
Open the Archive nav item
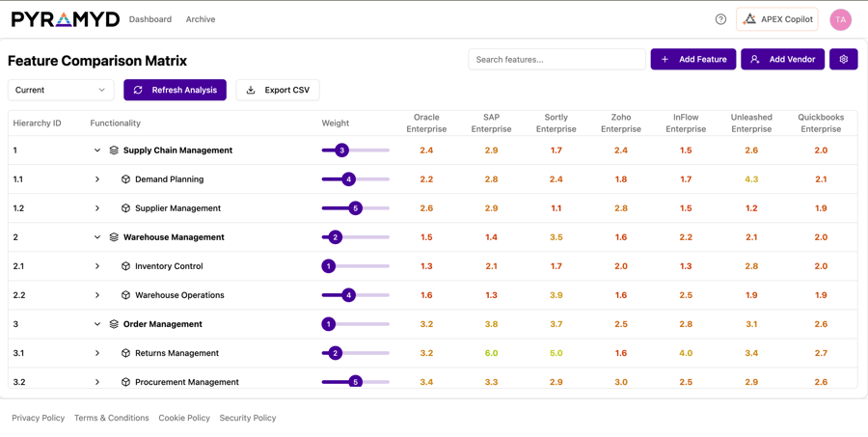click(x=201, y=19)
